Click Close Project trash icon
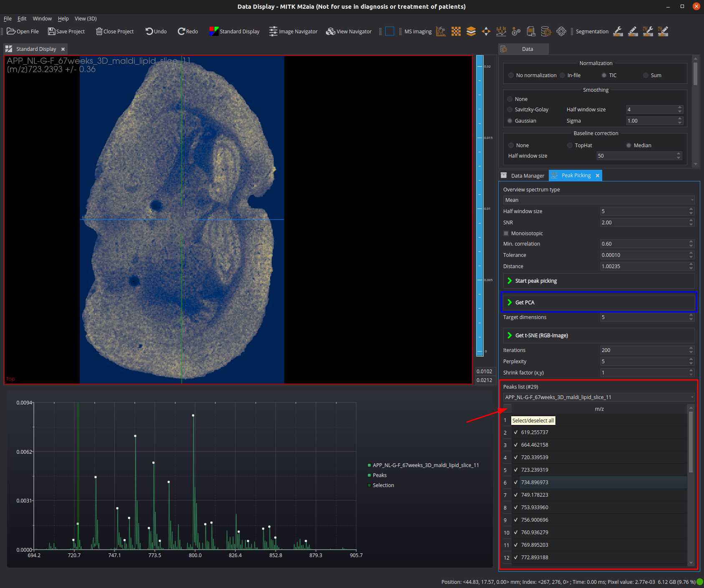 pyautogui.click(x=99, y=31)
